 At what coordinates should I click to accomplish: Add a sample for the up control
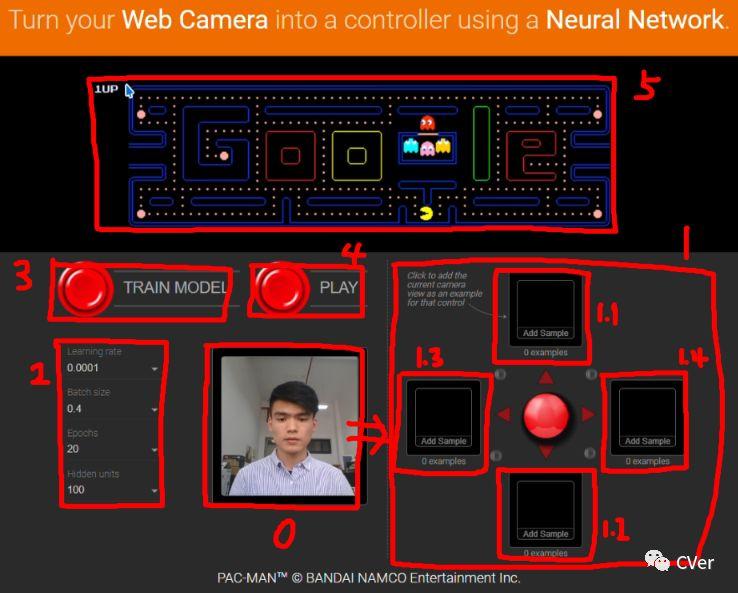coord(545,310)
